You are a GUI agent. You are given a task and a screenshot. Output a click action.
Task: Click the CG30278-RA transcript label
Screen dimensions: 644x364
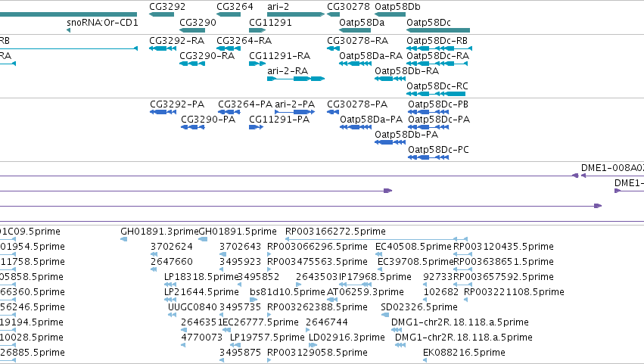click(x=357, y=41)
